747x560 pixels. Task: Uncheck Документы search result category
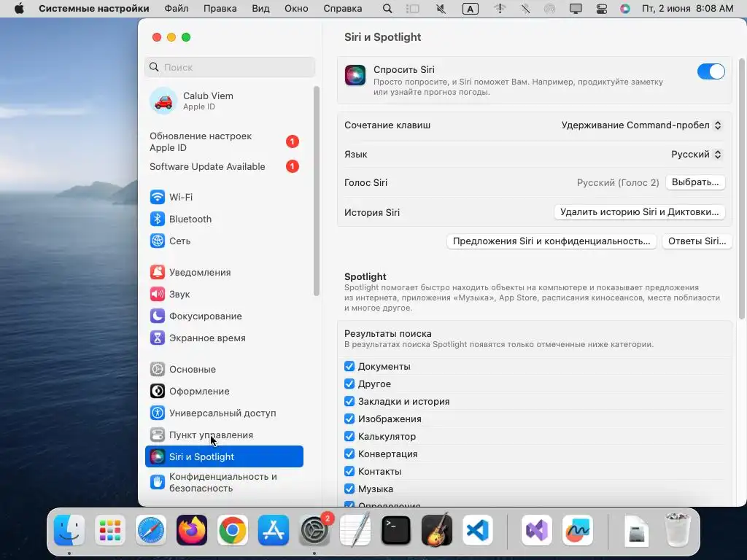349,366
